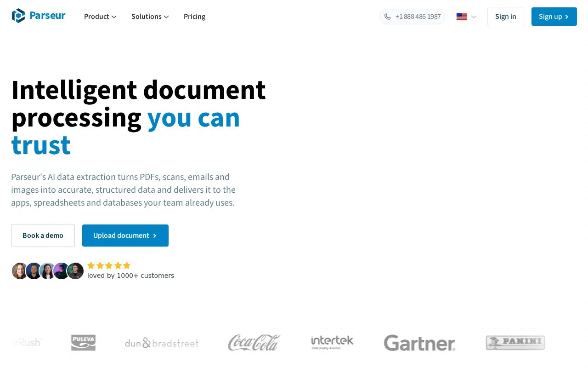
Task: Expand the Solutions dropdown menu
Action: point(150,17)
